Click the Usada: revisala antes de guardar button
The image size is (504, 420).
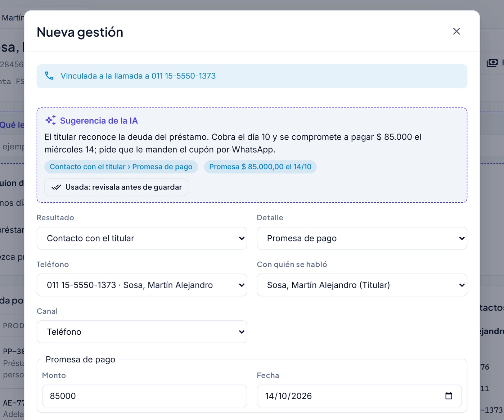116,187
